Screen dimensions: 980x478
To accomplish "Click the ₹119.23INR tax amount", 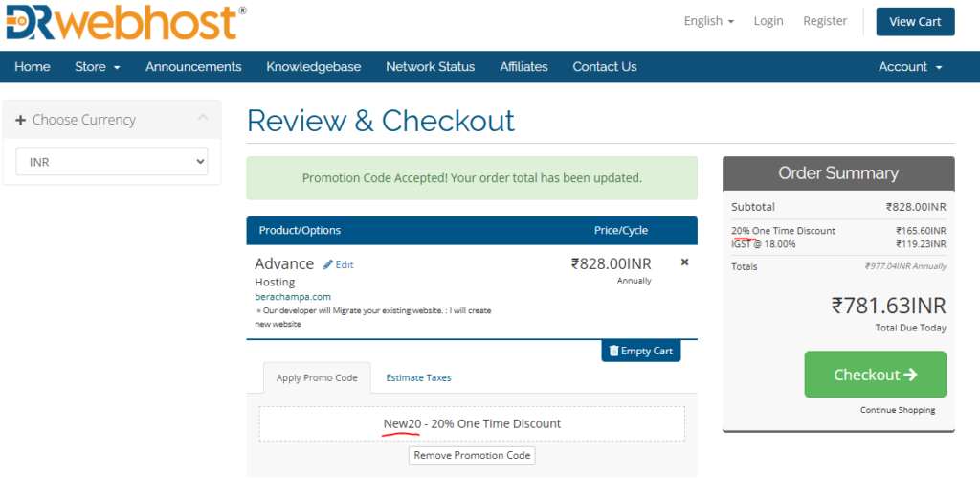I will pos(921,244).
